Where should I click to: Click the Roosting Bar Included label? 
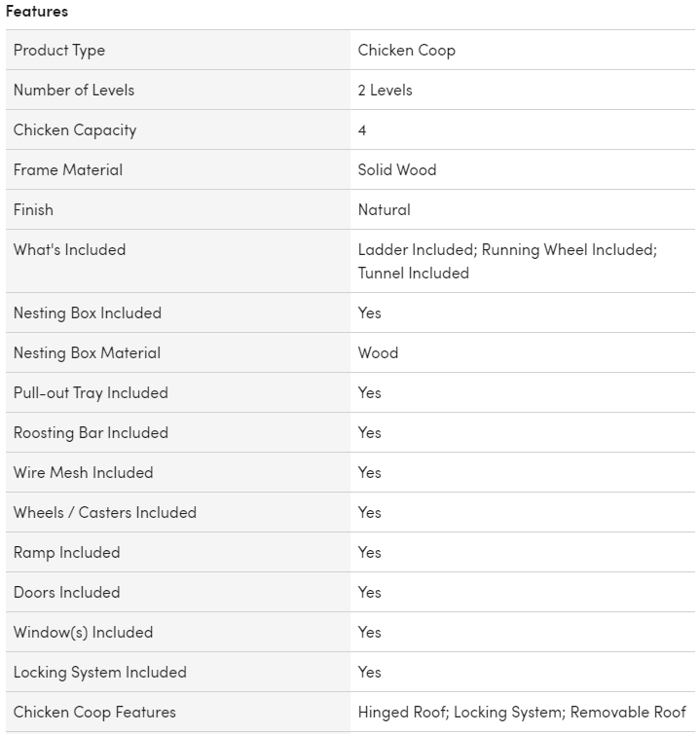point(91,432)
